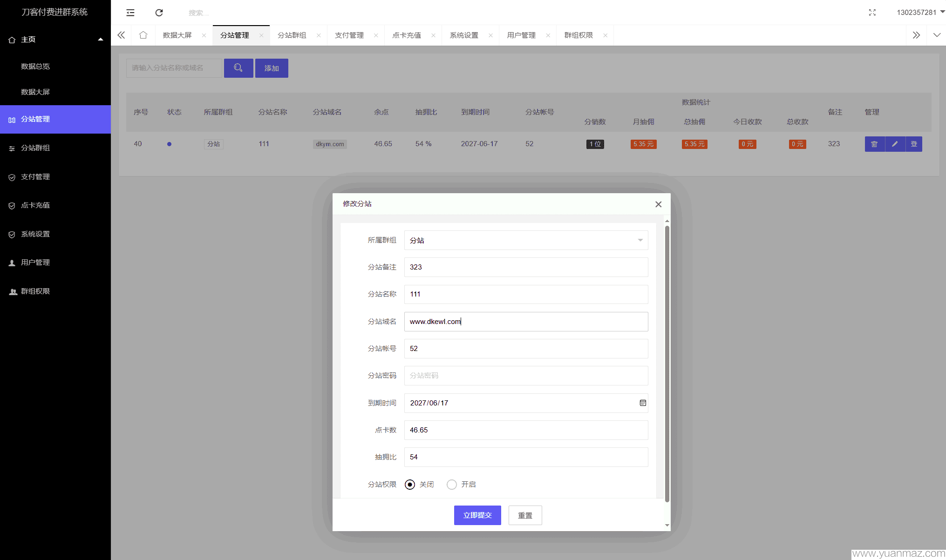Switch to the 支付管理 tab
946x560 pixels.
coord(349,35)
